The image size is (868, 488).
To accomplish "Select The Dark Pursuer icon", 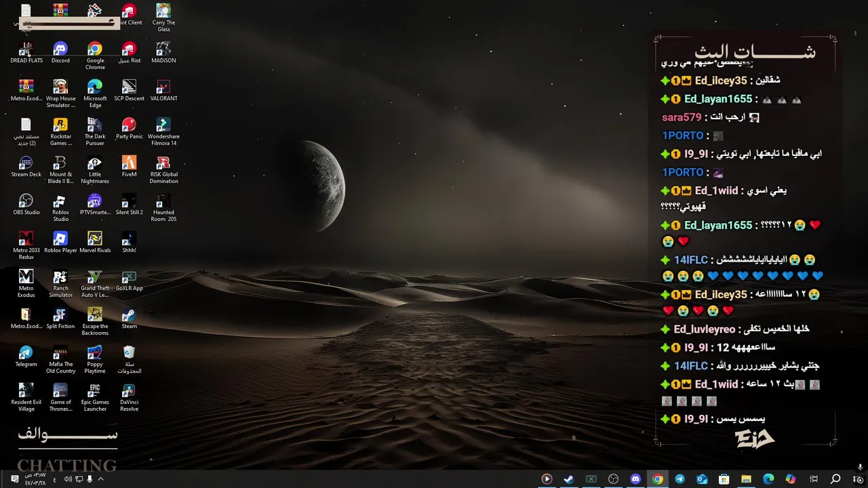I will pos(95,132).
